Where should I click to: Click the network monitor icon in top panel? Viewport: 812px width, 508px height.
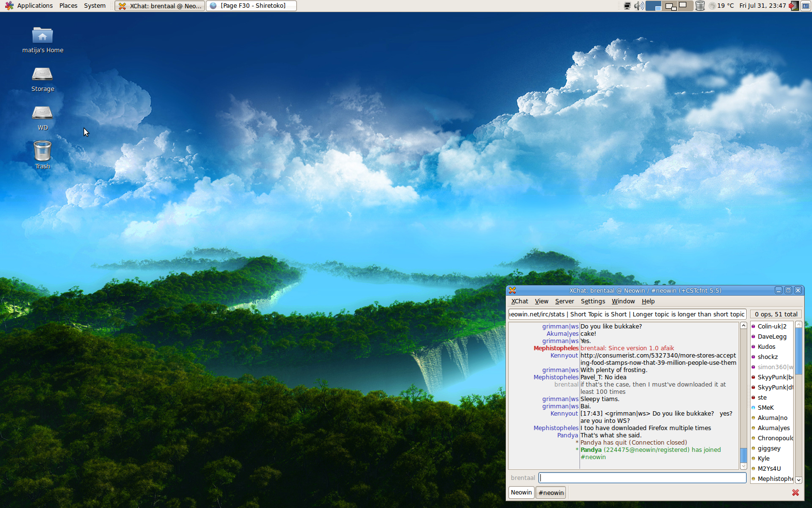click(627, 6)
